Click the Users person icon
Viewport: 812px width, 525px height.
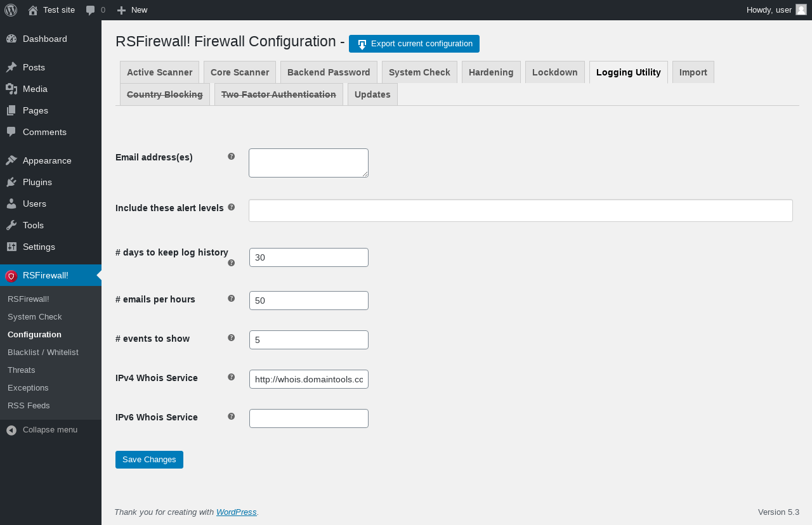[x=11, y=204]
